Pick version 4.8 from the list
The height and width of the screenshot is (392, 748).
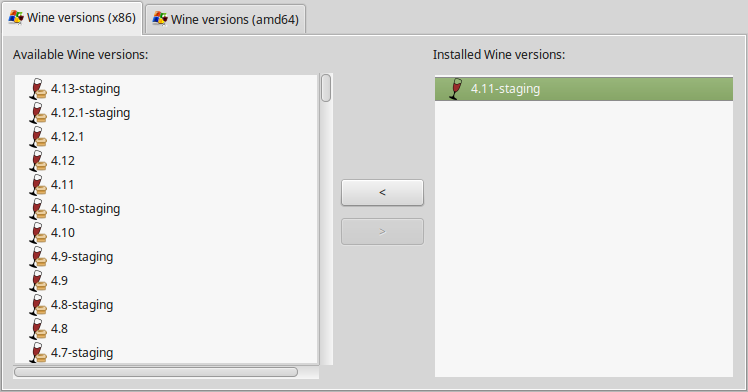point(166,329)
